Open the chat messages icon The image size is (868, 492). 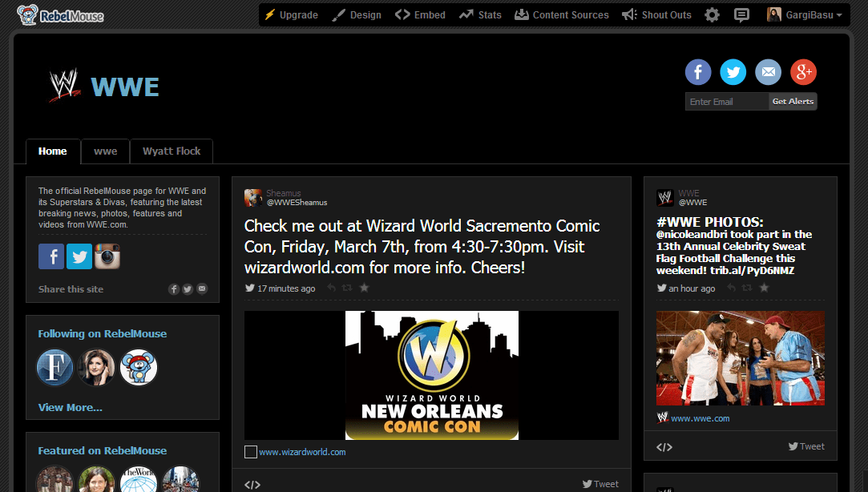[741, 15]
